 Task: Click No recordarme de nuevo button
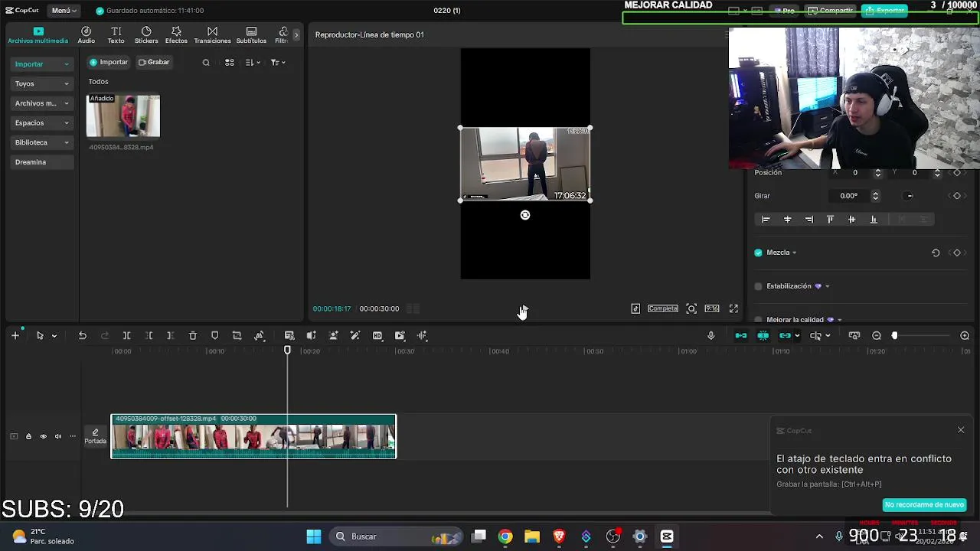tap(924, 505)
